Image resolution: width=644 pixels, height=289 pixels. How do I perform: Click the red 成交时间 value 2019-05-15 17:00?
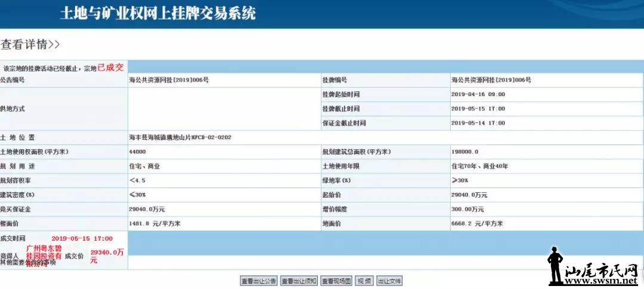pyautogui.click(x=82, y=238)
